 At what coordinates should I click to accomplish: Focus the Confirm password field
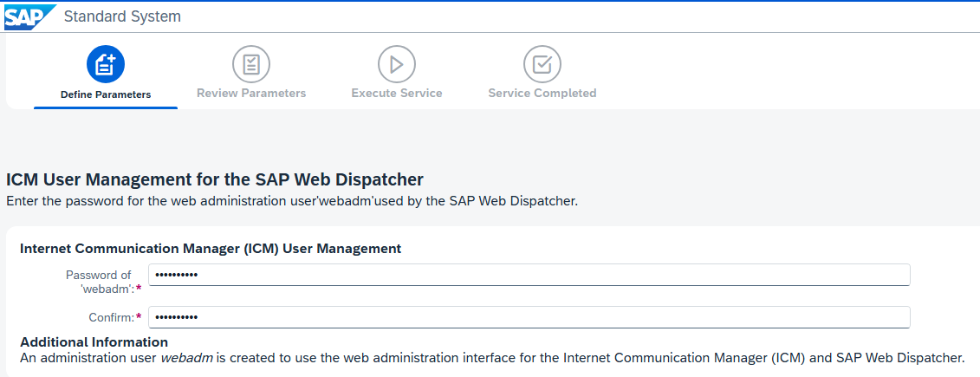[529, 317]
